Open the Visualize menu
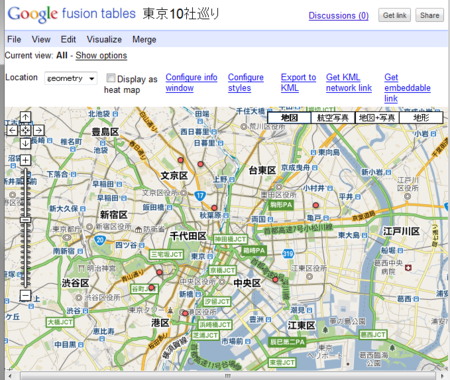The image size is (450, 380). pyautogui.click(x=104, y=39)
